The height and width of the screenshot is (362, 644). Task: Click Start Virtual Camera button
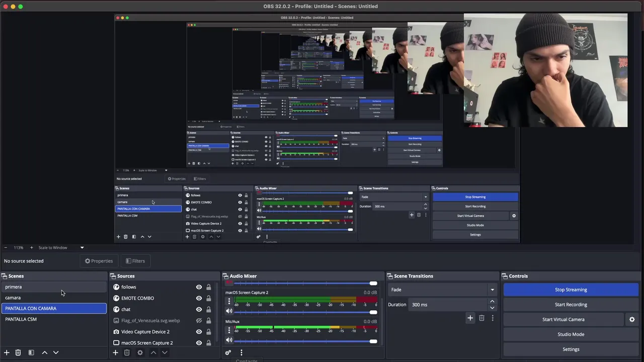coord(563,319)
